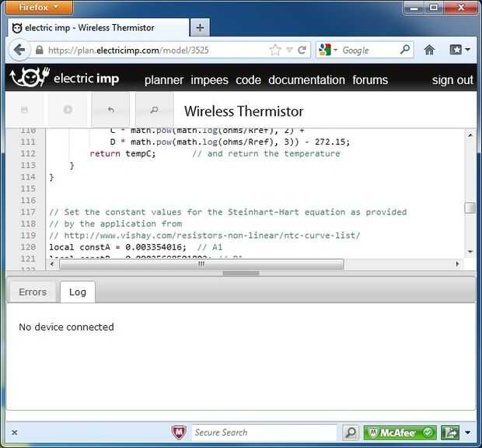Click the local constA code line
482x448 pixels.
pos(135,247)
